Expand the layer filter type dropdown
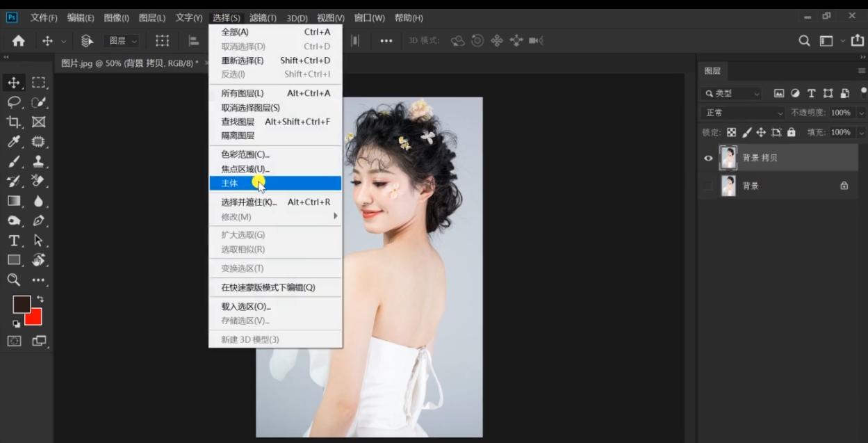This screenshot has height=443, width=868. click(755, 93)
